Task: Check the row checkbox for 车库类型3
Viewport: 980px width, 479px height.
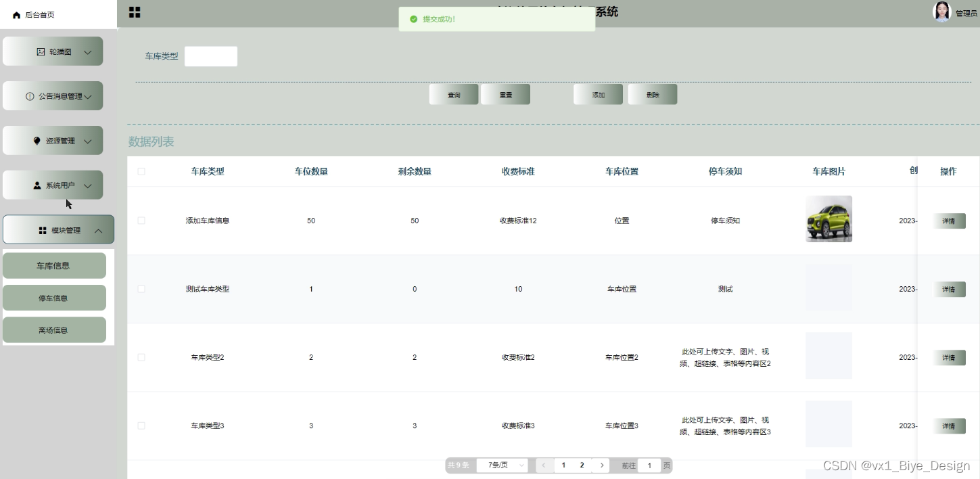Action: [141, 426]
